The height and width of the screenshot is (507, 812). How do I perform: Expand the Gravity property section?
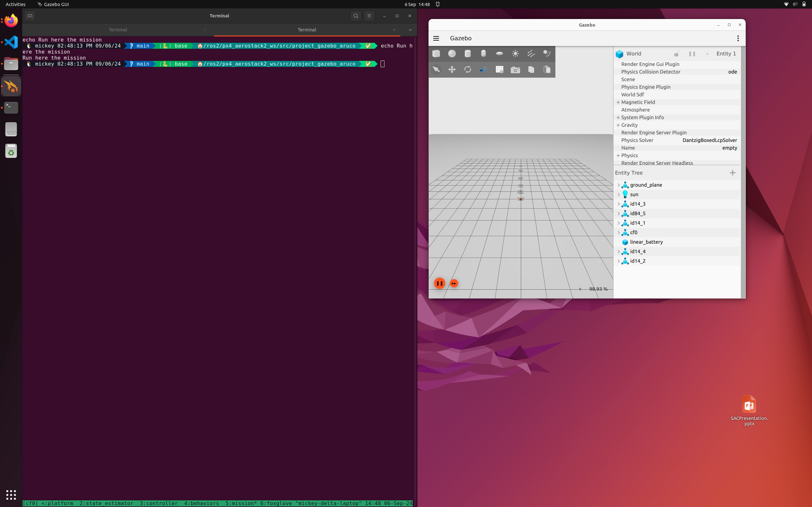click(x=619, y=125)
